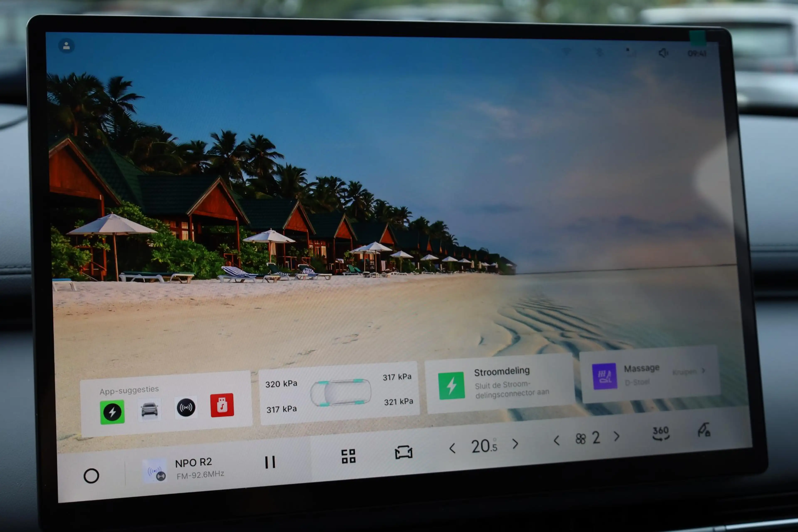Tap the fan speed icon
Image resolution: width=798 pixels, height=532 pixels.
click(x=580, y=439)
